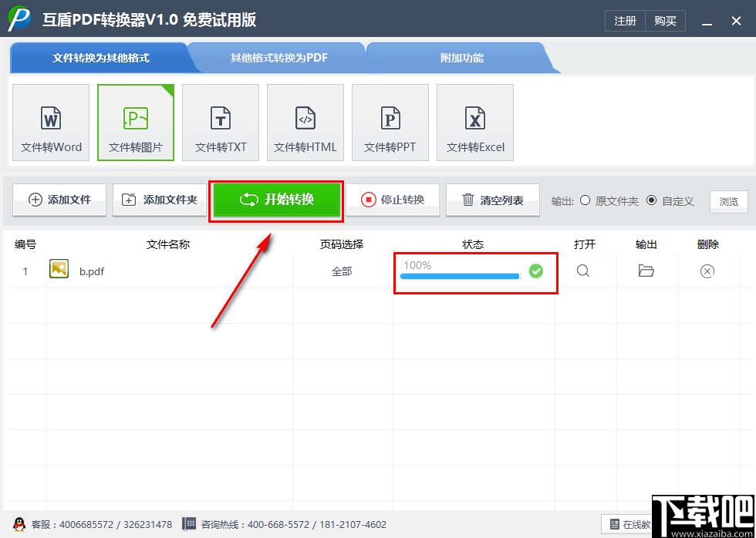Select the 文件转Word conversion icon
The image size is (756, 538).
point(51,123)
